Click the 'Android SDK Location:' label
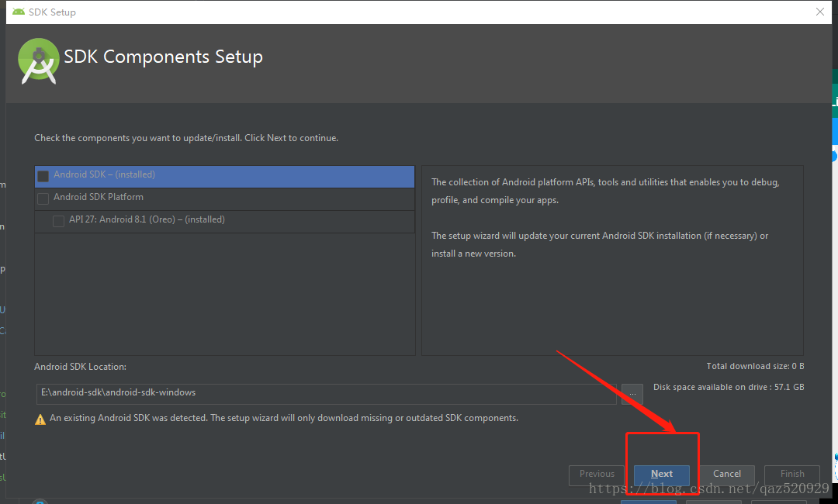 pyautogui.click(x=80, y=367)
